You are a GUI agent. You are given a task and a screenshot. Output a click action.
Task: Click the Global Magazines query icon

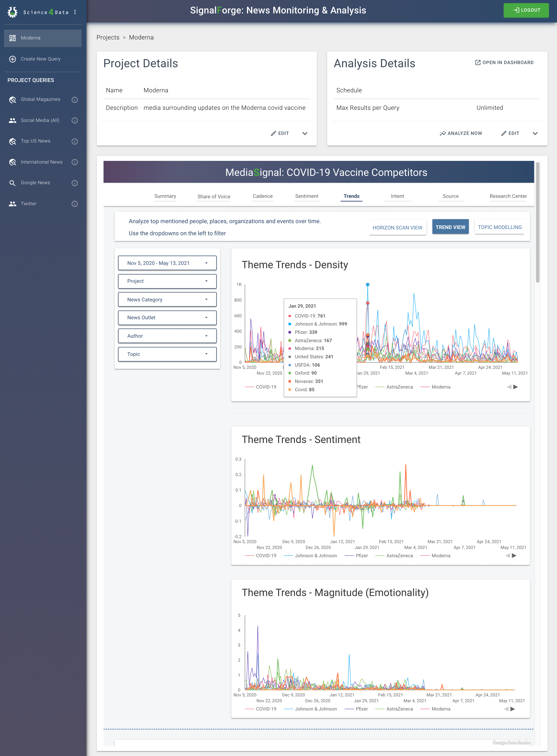pyautogui.click(x=13, y=100)
